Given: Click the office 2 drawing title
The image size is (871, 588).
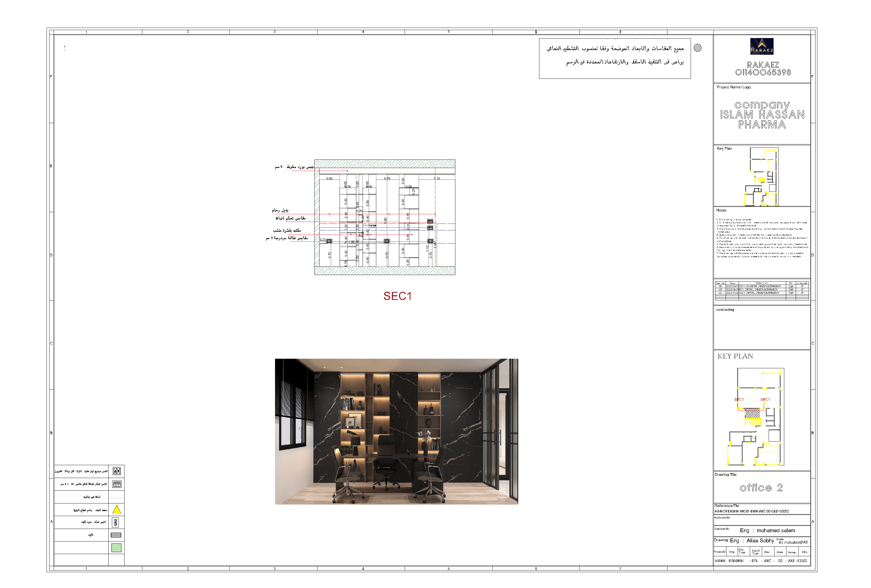Looking at the screenshot, I should click(761, 488).
